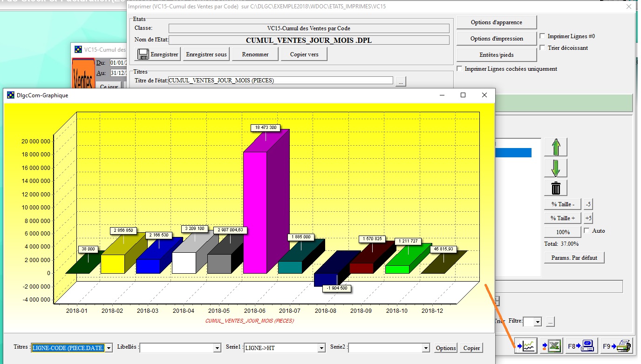Toggle the Trier décroissant checkbox
This screenshot has width=641, height=364.
tap(542, 48)
